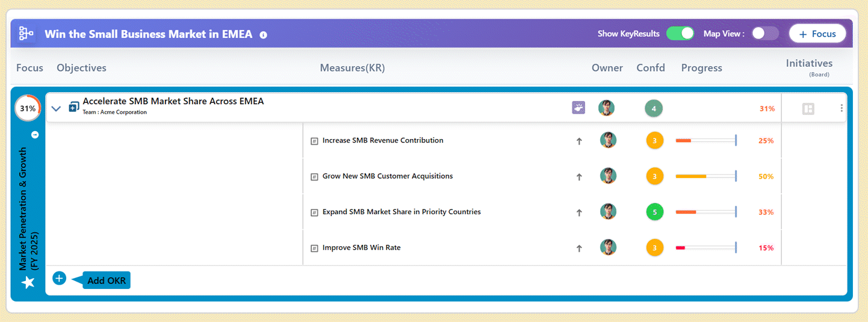Disable the Show KeyResults toggle
This screenshot has height=322, width=868.
coord(680,34)
